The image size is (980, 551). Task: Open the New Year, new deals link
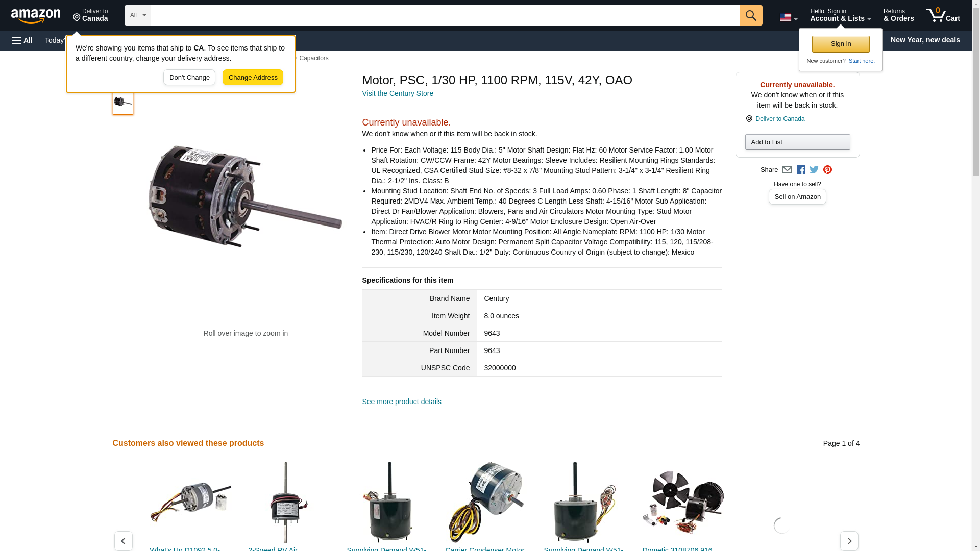point(925,40)
